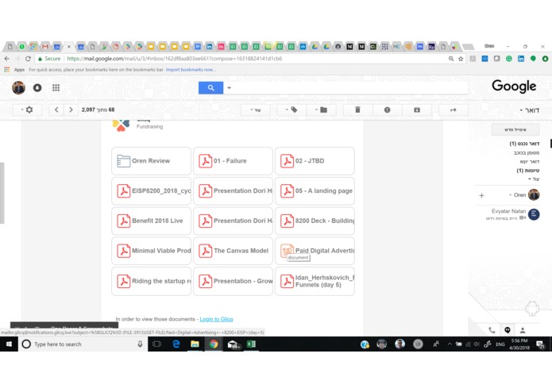552x392 pixels.
Task: Go back in Chrome browser
Action: (x=7, y=59)
